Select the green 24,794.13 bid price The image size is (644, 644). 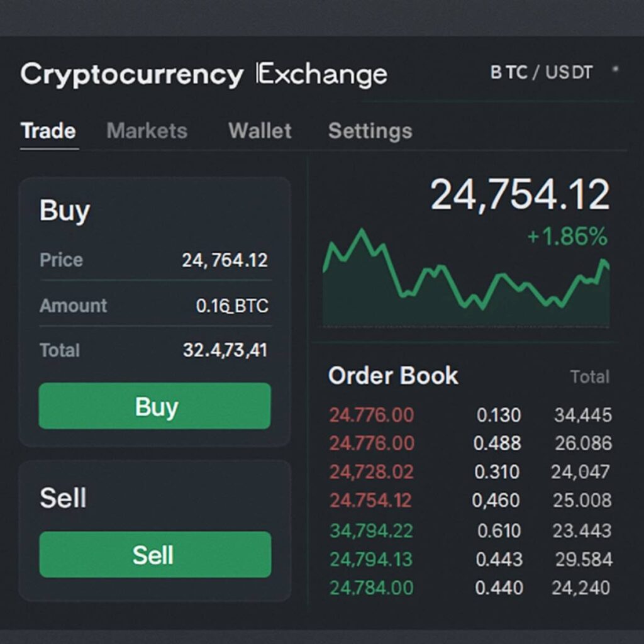pos(371,559)
